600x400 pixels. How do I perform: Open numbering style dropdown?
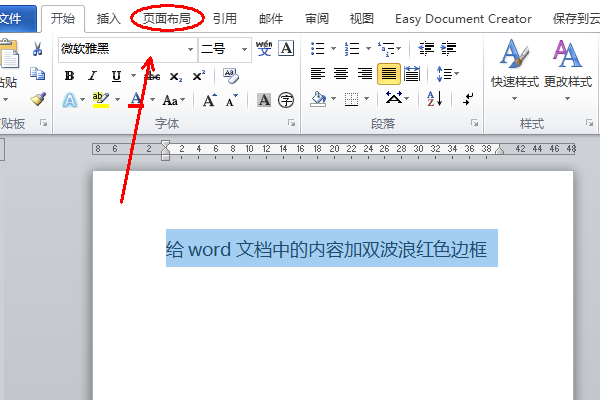pos(368,49)
